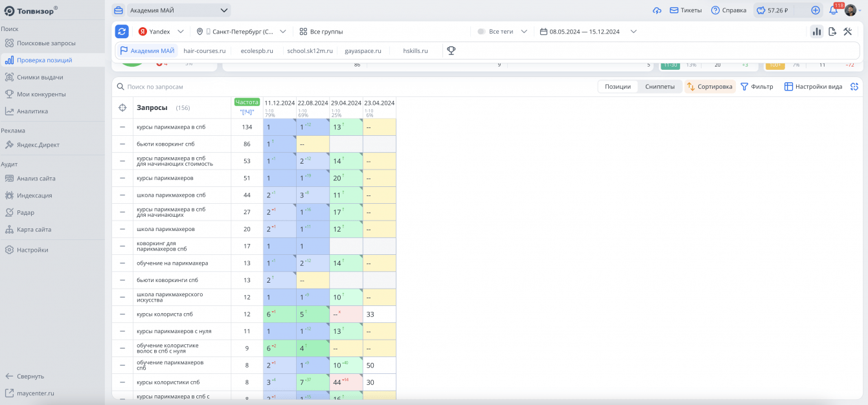Open Снимки выдачи in sidebar
Viewport: 868px width, 405px height.
(x=52, y=77)
